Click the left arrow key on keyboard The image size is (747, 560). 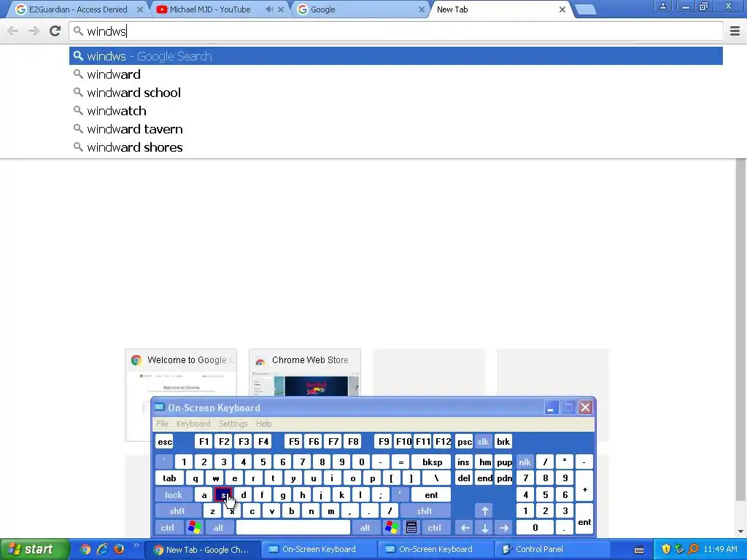click(x=465, y=528)
